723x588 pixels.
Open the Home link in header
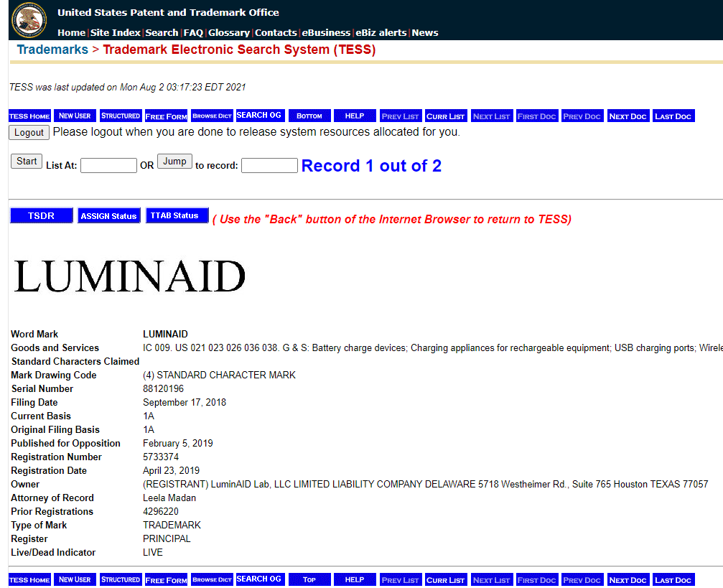tap(71, 33)
